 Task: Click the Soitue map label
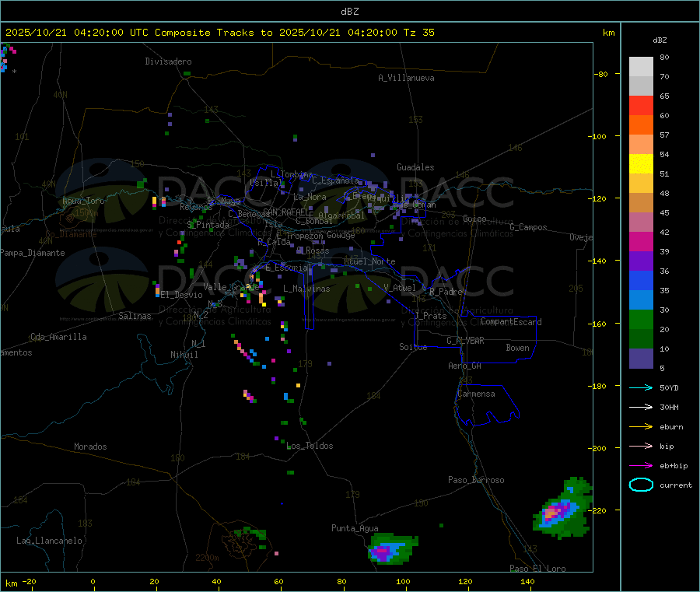click(413, 347)
